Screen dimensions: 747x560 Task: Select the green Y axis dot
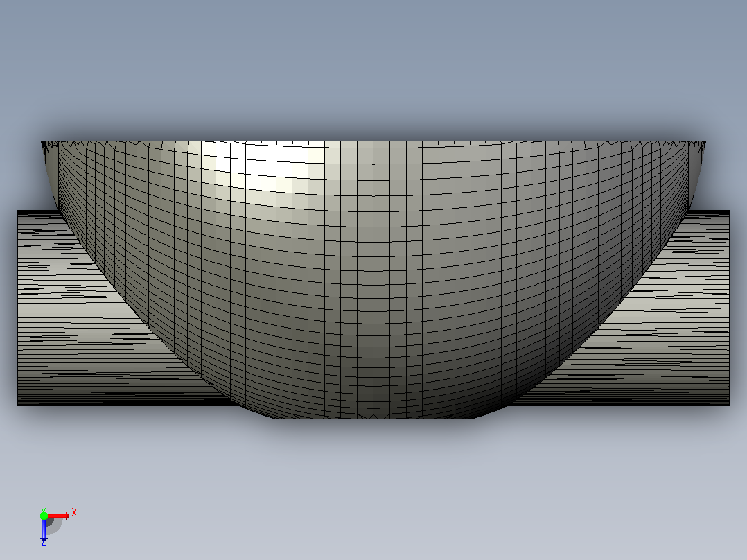point(44,516)
